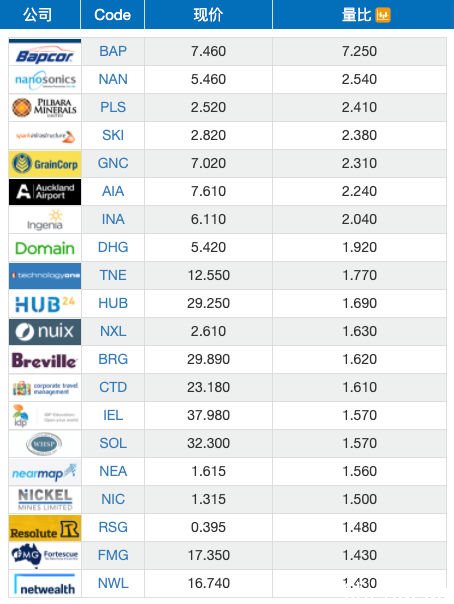This screenshot has height=604, width=454.
Task: Click the IEL stock code
Action: pyautogui.click(x=113, y=415)
